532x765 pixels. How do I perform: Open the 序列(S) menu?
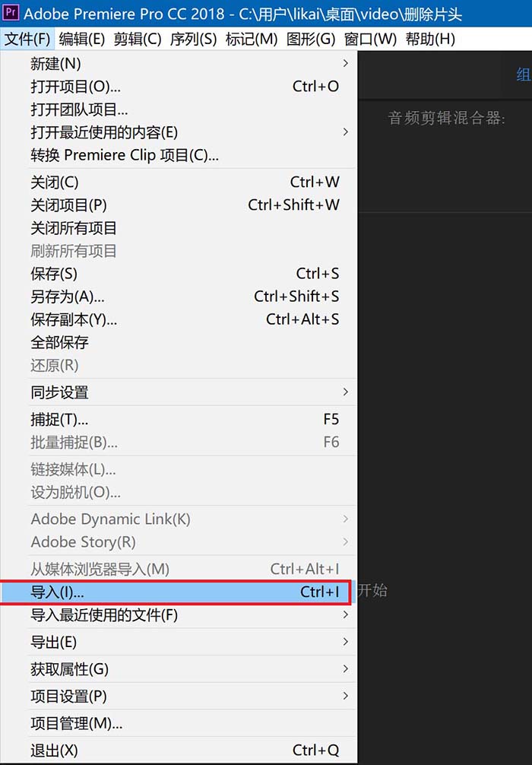(193, 39)
